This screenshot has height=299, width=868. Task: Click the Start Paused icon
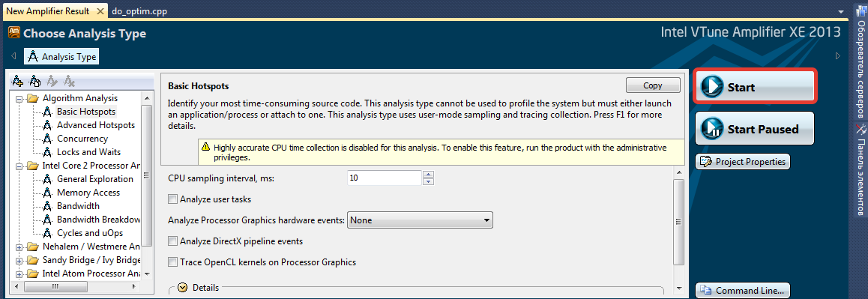click(712, 129)
